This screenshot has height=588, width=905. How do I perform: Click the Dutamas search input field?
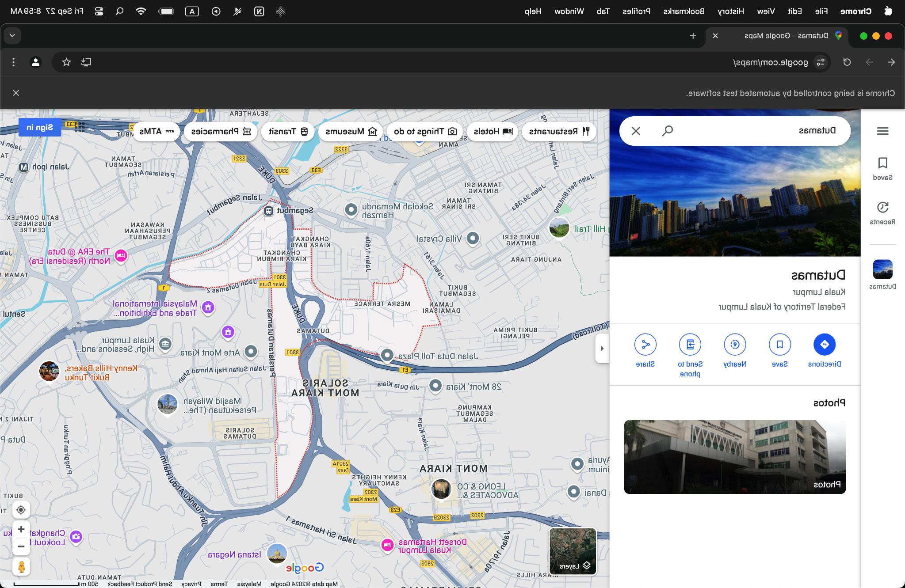[760, 131]
